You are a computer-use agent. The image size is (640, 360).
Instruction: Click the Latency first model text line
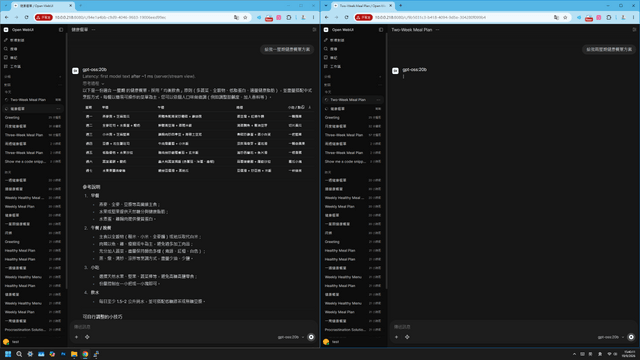click(x=139, y=76)
